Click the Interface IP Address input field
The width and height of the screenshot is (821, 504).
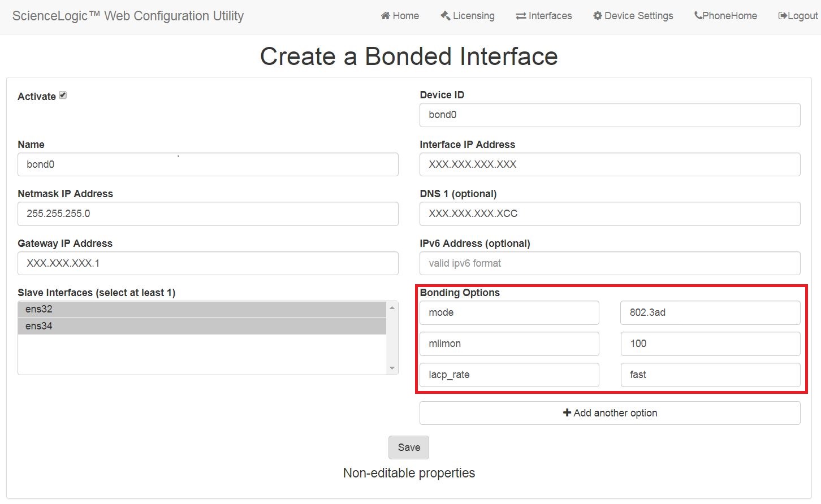tap(610, 164)
